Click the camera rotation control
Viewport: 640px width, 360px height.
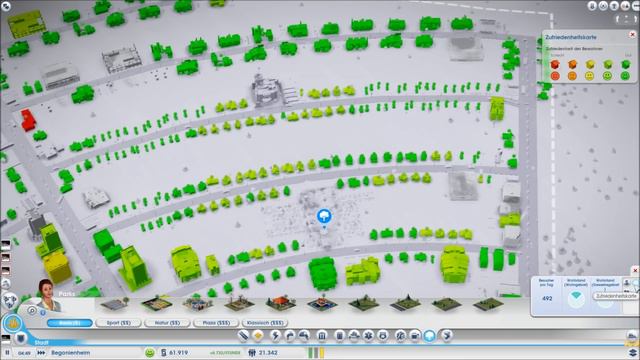[x=627, y=19]
